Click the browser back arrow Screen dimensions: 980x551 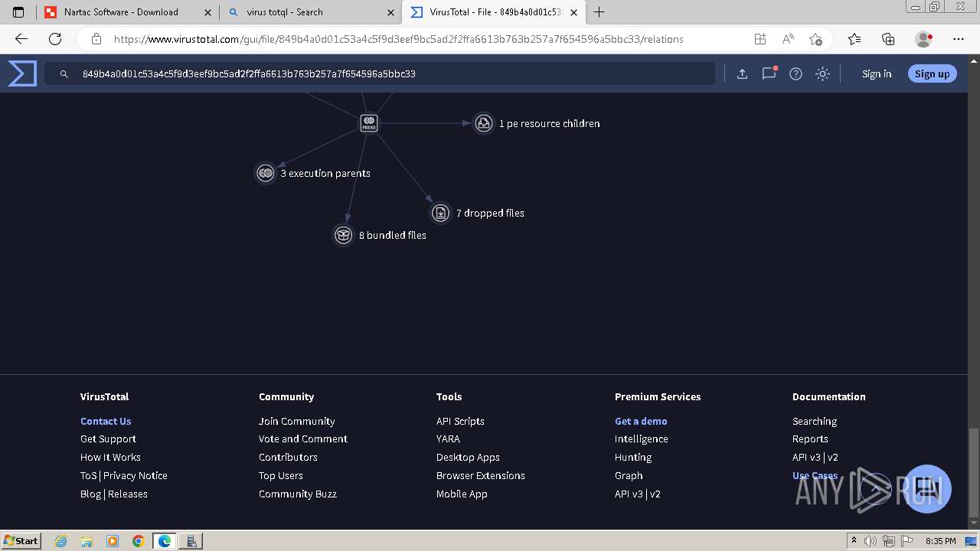click(x=21, y=39)
